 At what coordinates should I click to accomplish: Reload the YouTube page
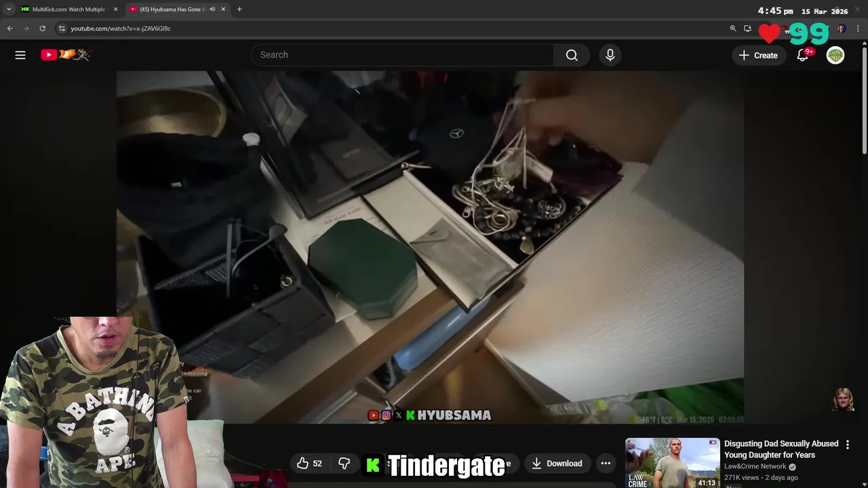click(x=43, y=28)
